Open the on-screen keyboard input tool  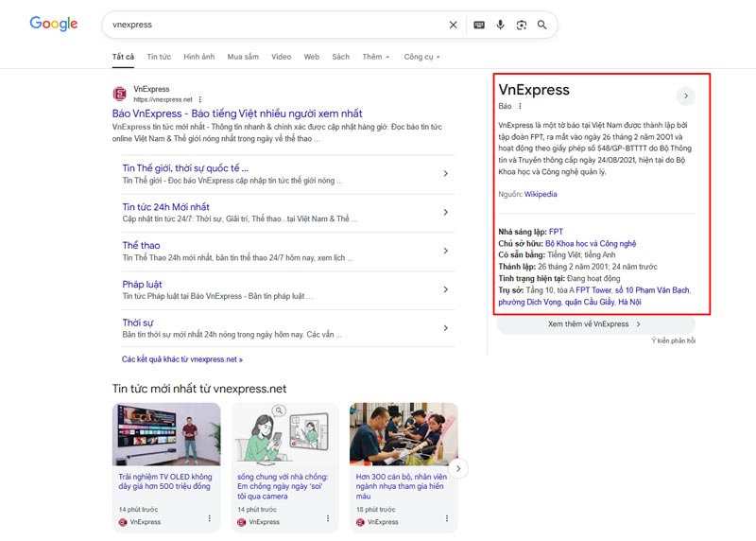click(479, 25)
